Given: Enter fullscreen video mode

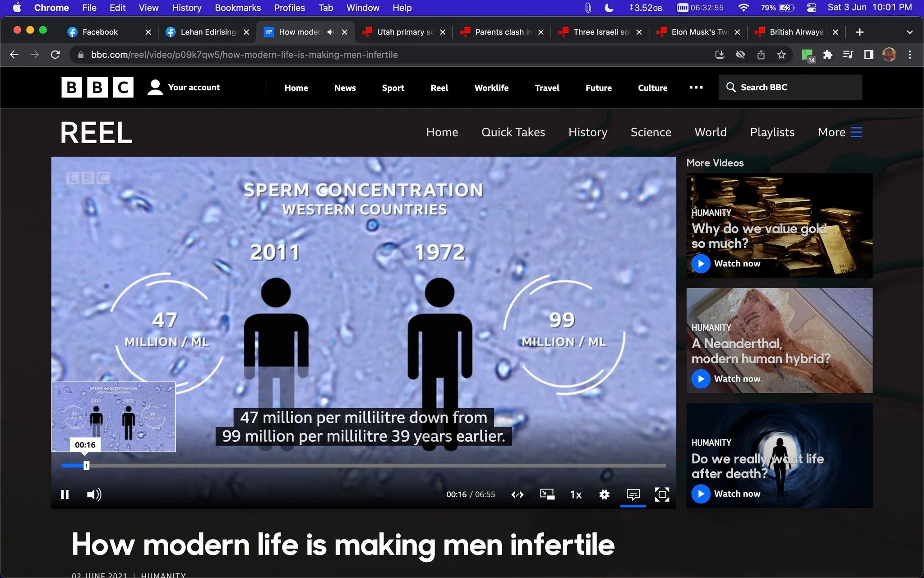Looking at the screenshot, I should coord(662,494).
